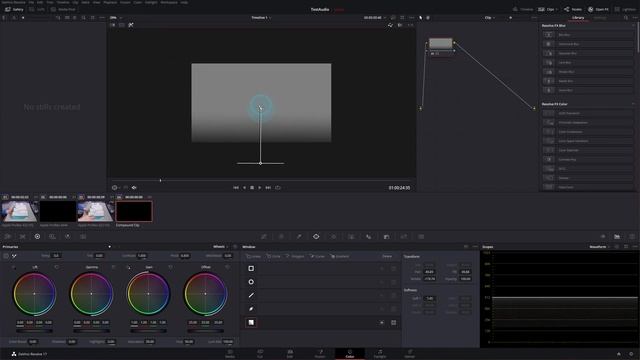
Task: Reset the Lift color wheel
Action: point(56,267)
